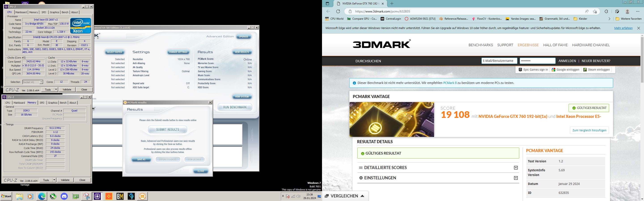Open the Hardware Channel menu item

(x=591, y=45)
